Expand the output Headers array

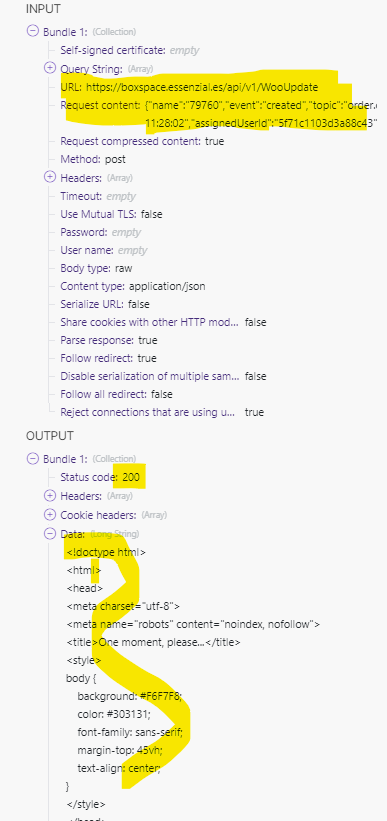[x=50, y=495]
